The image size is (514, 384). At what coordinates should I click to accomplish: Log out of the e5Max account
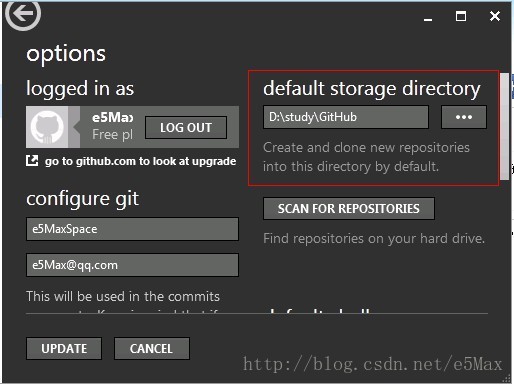point(186,128)
